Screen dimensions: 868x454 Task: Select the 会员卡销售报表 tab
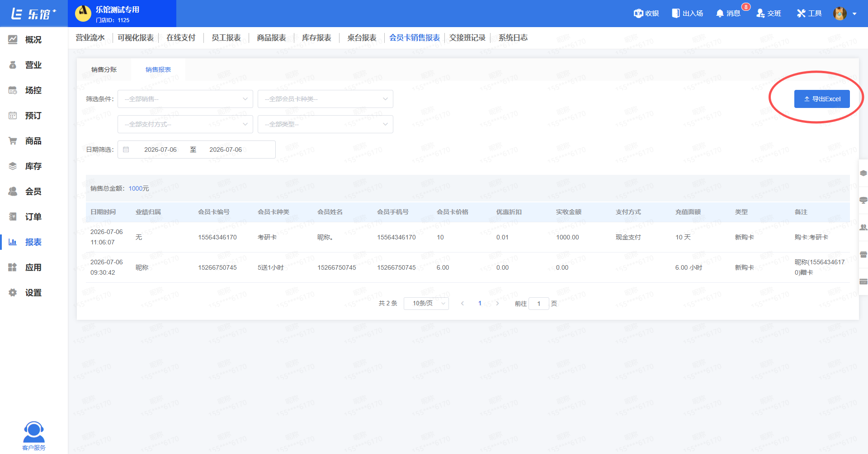point(415,38)
